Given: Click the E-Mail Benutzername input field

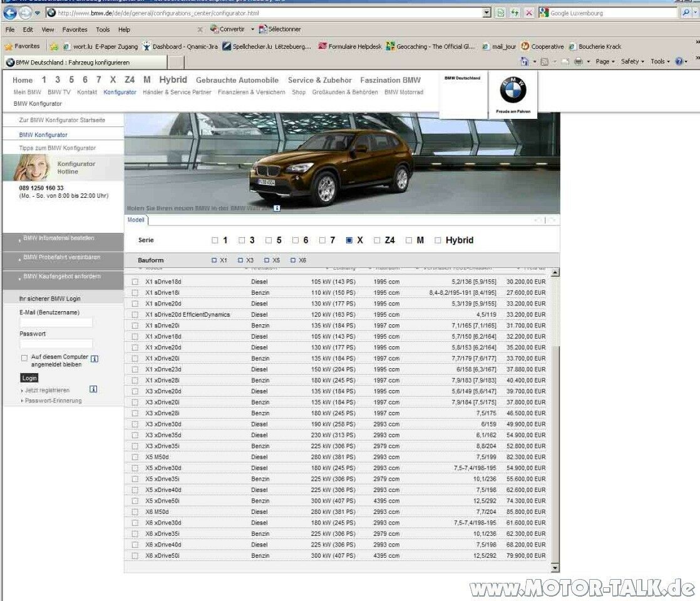Looking at the screenshot, I should click(56, 323).
